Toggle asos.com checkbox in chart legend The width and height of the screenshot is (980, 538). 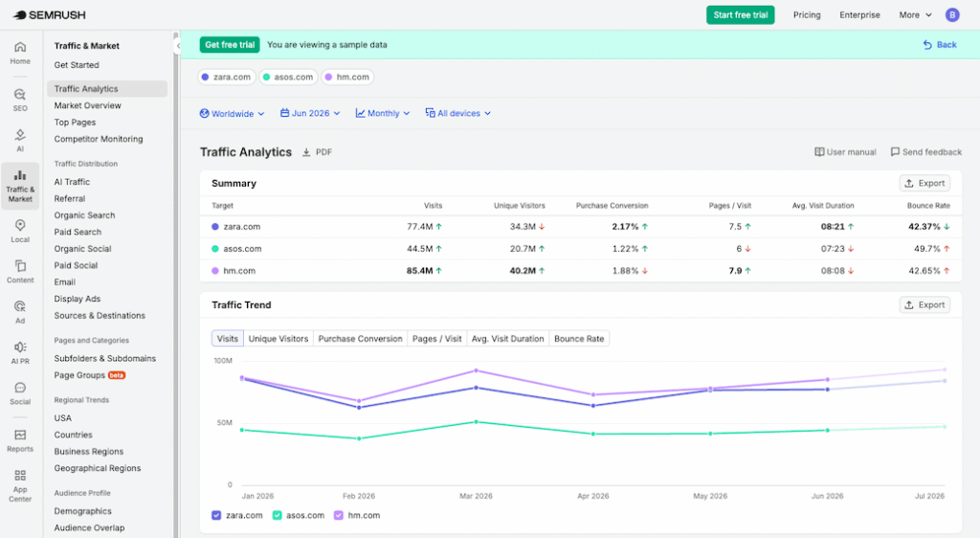pyautogui.click(x=277, y=515)
